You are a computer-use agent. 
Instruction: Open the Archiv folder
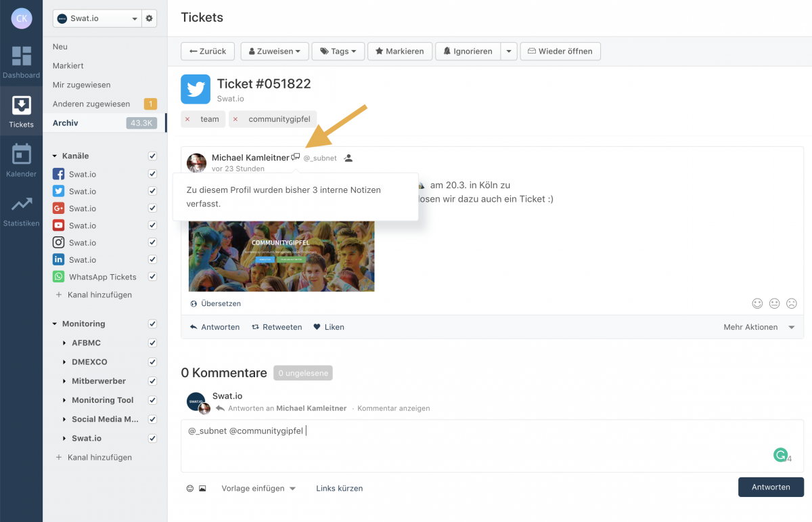click(105, 123)
